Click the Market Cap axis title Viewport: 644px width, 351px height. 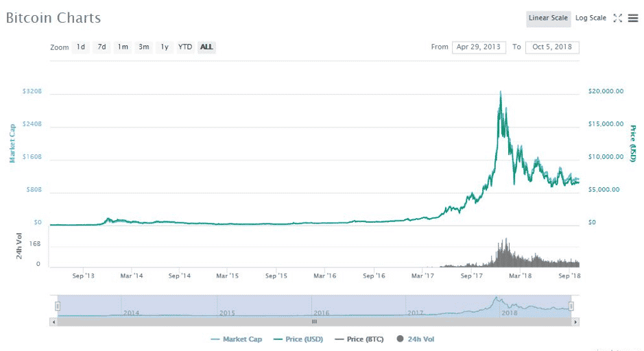click(12, 143)
